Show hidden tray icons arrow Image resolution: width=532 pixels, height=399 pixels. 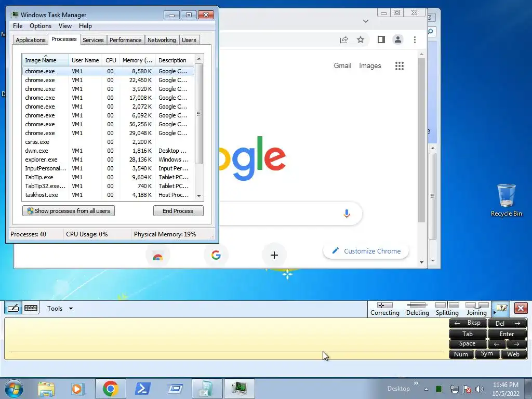(426, 390)
